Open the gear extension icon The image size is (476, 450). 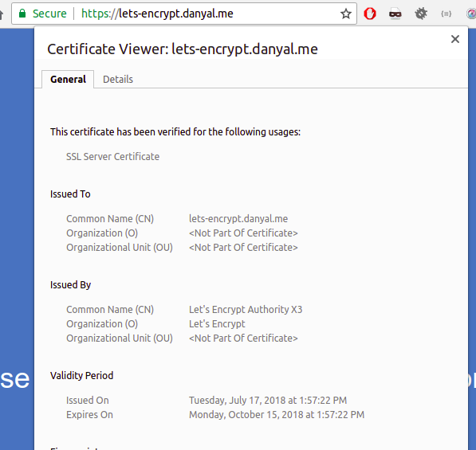(x=421, y=14)
